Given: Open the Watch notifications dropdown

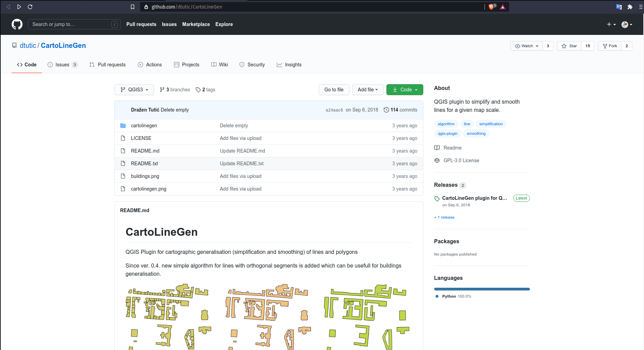Looking at the screenshot, I should point(526,46).
